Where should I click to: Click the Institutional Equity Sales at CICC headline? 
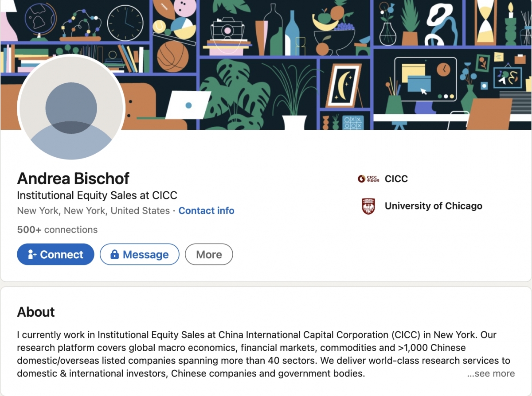[97, 195]
